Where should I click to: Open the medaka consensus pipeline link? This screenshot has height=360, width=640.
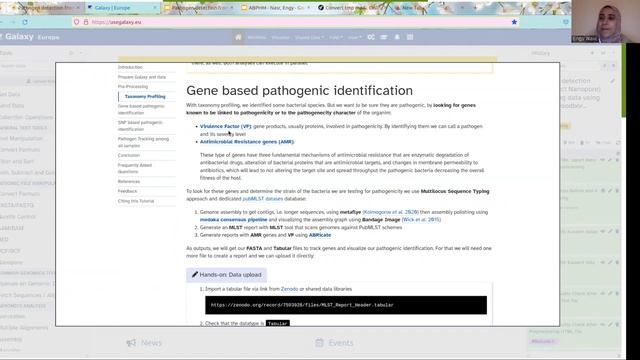tap(233, 220)
